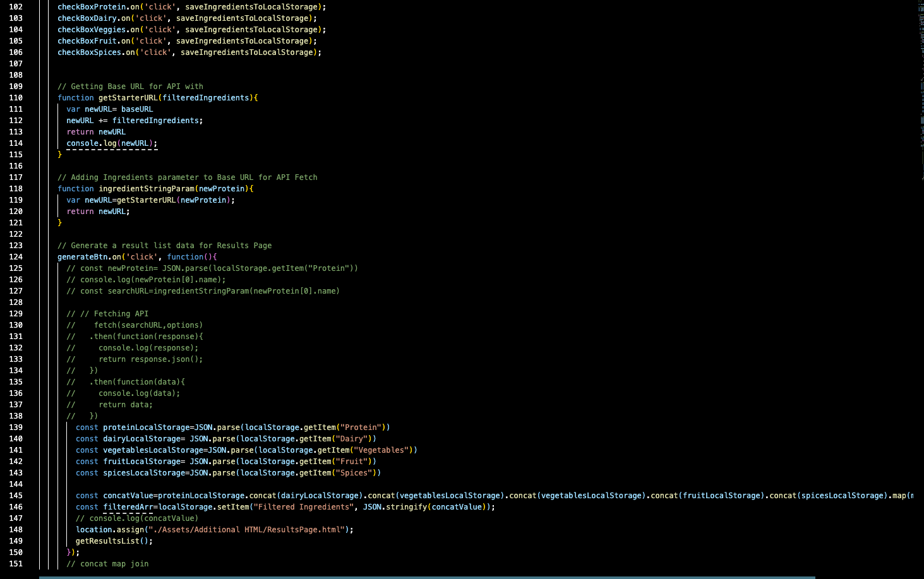The height and width of the screenshot is (579, 924).
Task: Click the .map( call at the end of line 145
Action: pyautogui.click(x=908, y=495)
